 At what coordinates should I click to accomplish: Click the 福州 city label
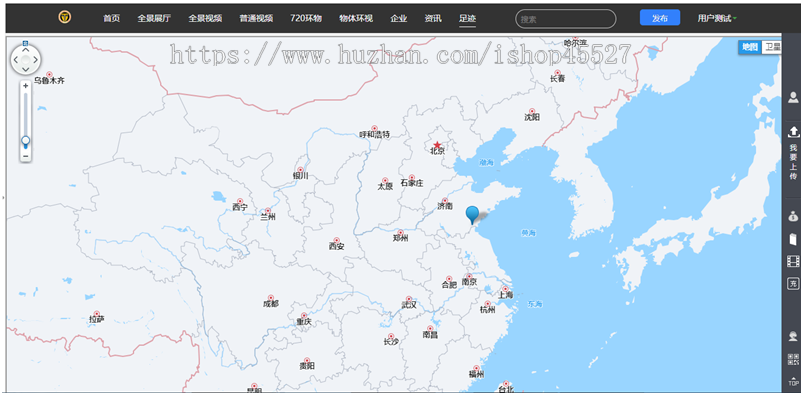tap(476, 374)
